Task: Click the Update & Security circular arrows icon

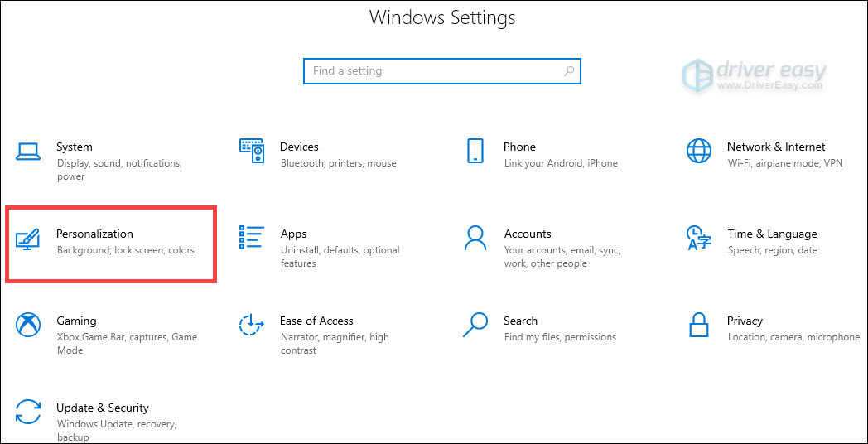Action: point(28,412)
